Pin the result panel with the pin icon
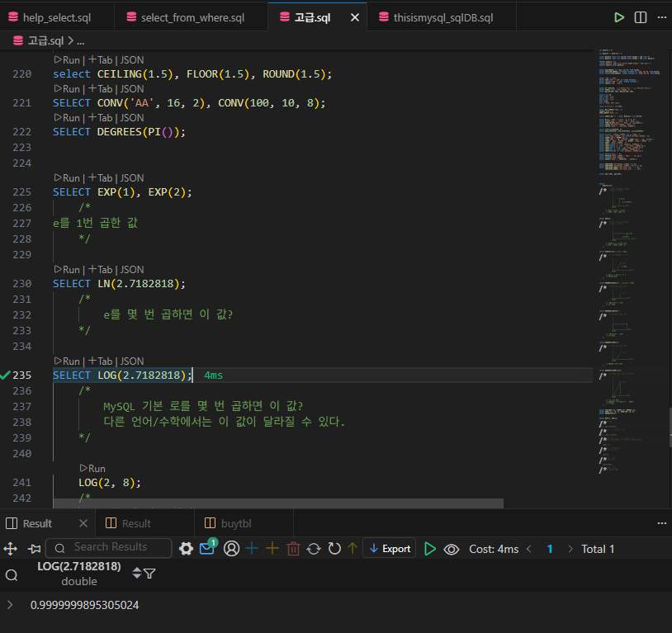Viewport: 672px width, 633px height. click(x=34, y=549)
